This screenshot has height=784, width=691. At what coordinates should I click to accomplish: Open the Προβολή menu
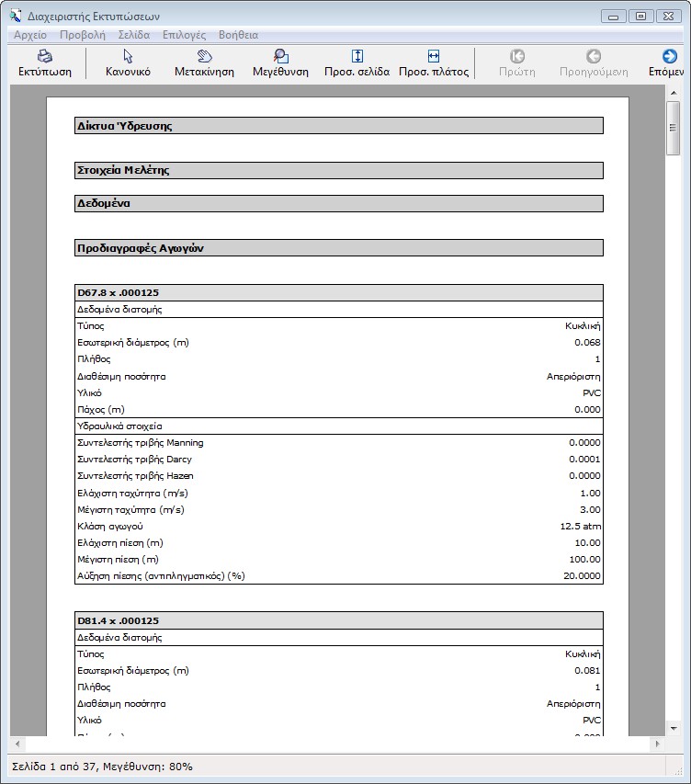pos(83,35)
